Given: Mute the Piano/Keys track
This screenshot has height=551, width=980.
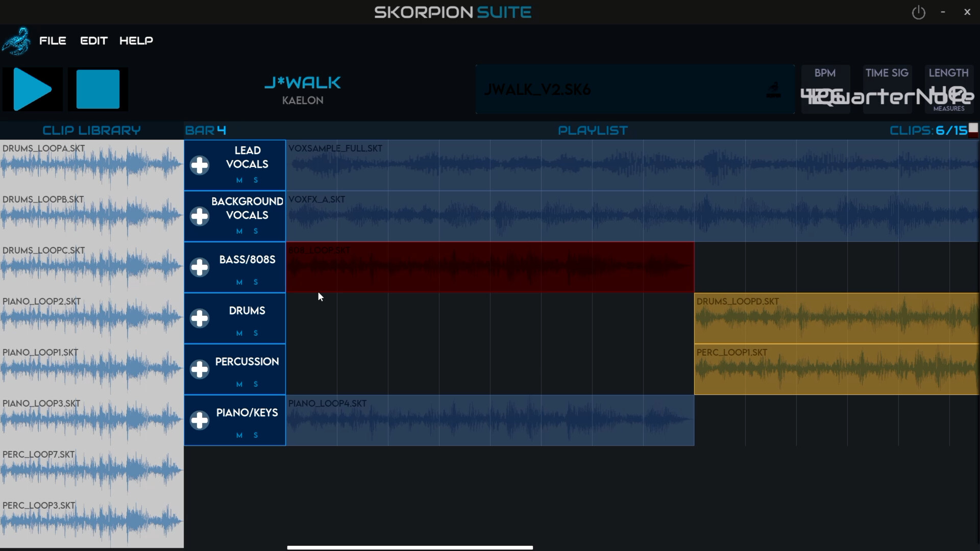Looking at the screenshot, I should (x=239, y=435).
